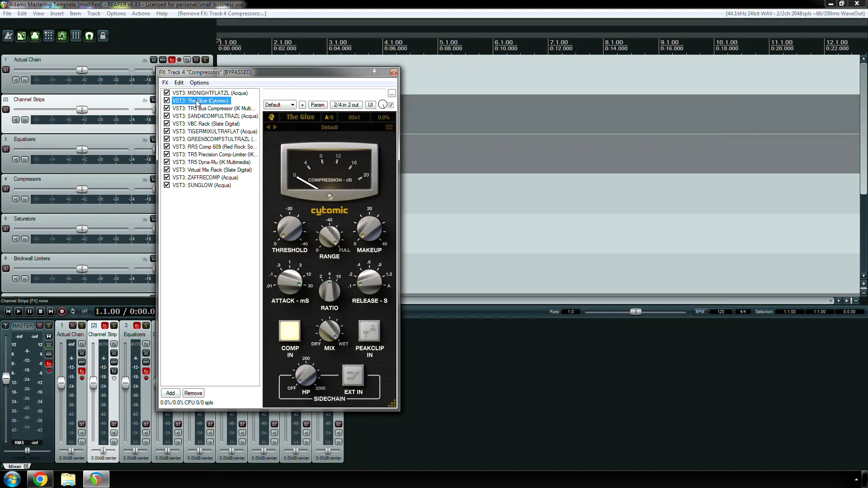
Task: Open the FX menu in the FX window
Action: [165, 83]
